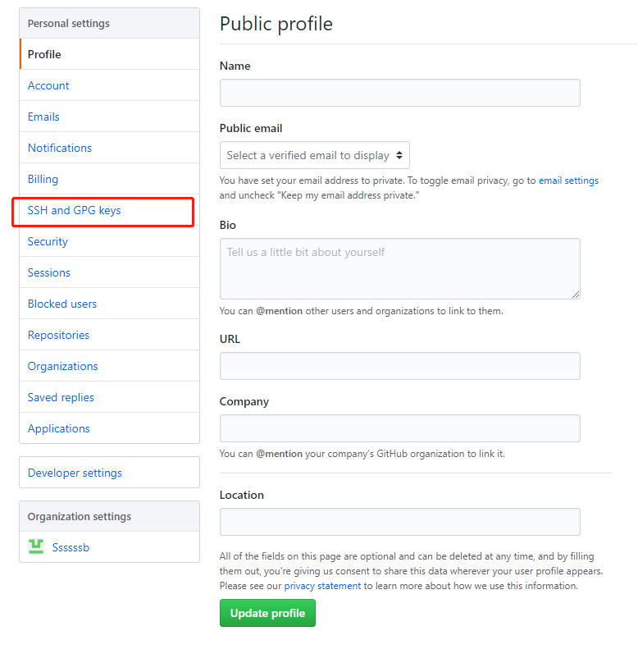Select Notifications in the sidebar

[60, 149]
